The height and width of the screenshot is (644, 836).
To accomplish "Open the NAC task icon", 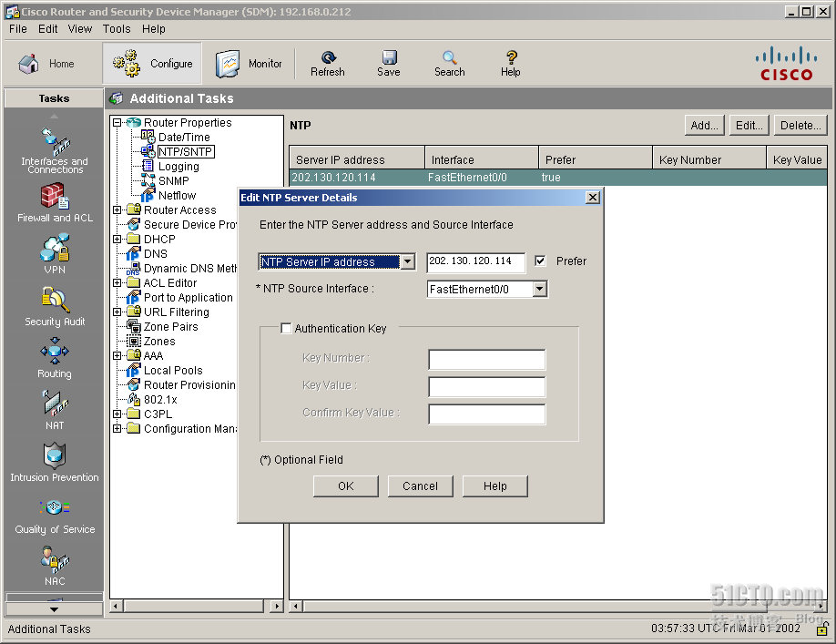I will (55, 558).
